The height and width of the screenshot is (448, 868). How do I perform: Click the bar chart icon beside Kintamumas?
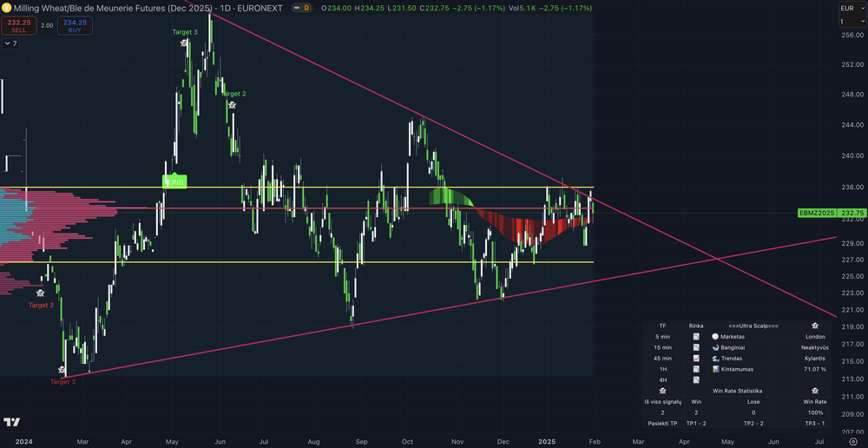click(x=715, y=369)
